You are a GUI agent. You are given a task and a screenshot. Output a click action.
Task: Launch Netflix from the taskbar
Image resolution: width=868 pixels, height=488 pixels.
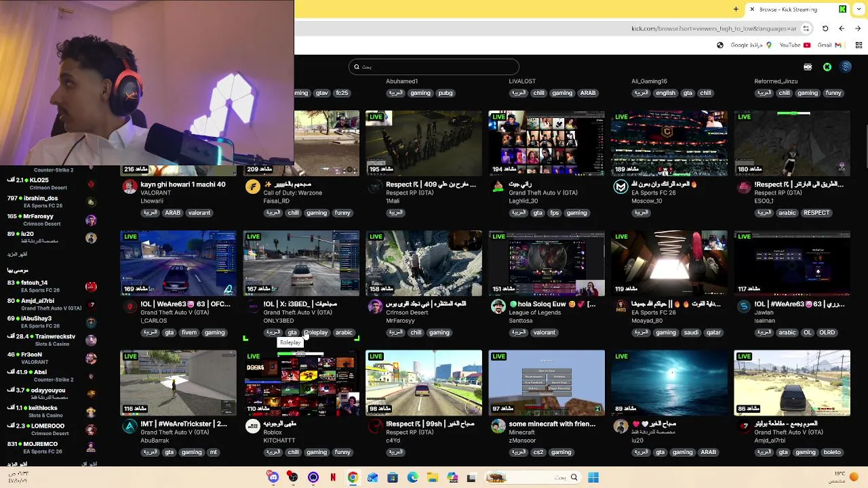pos(333,477)
